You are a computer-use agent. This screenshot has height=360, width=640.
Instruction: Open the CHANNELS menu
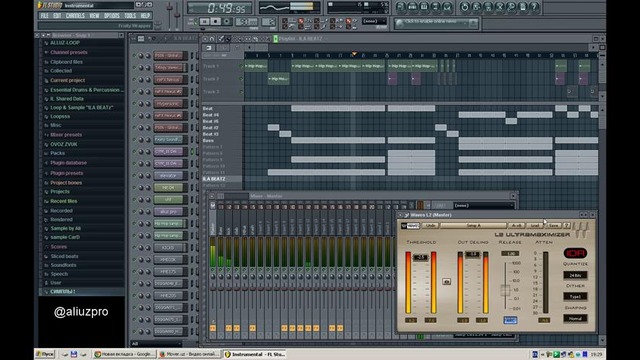75,16
